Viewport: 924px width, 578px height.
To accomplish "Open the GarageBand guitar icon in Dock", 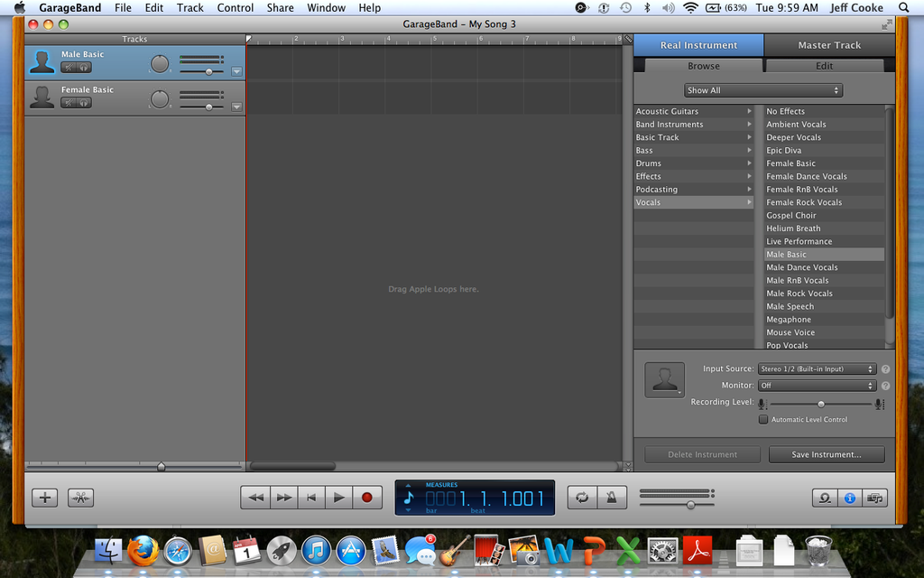I will (x=455, y=551).
